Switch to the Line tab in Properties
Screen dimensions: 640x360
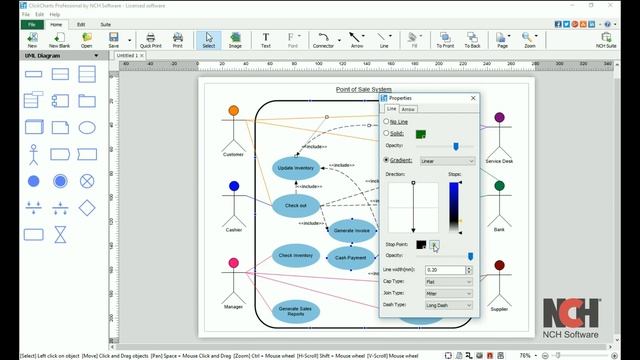pyautogui.click(x=391, y=109)
